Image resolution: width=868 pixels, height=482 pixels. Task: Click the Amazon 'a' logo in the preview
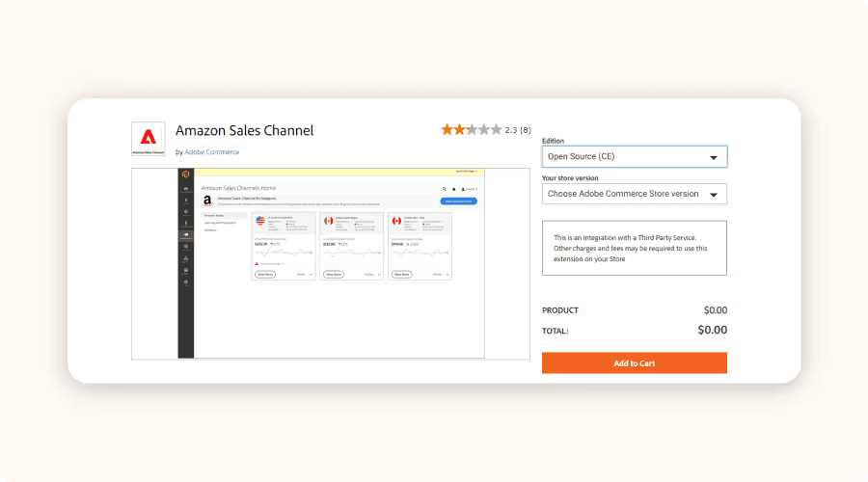point(207,201)
